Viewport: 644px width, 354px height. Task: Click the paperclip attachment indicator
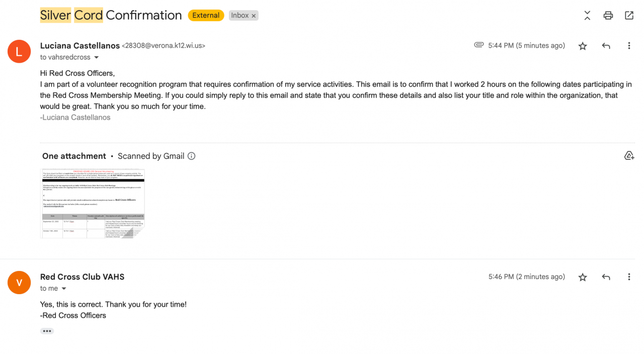479,45
